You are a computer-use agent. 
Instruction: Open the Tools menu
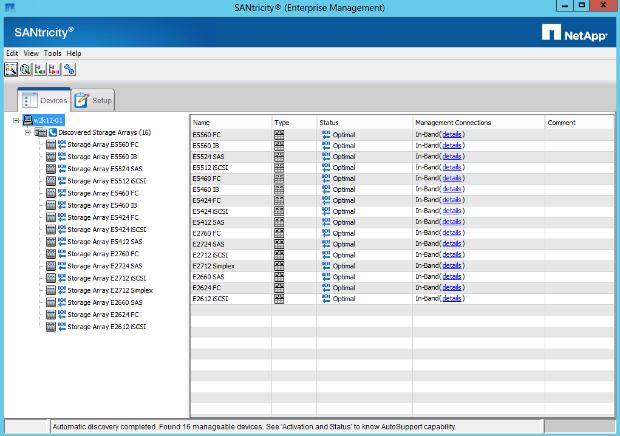tap(53, 53)
